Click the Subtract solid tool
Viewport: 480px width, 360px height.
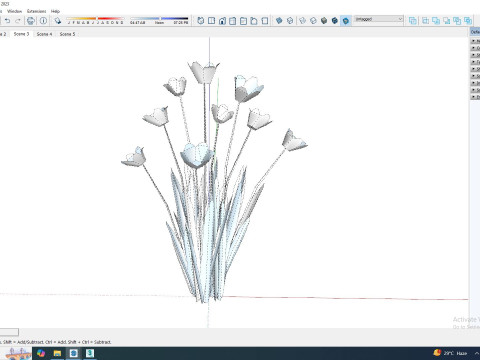tap(447, 21)
